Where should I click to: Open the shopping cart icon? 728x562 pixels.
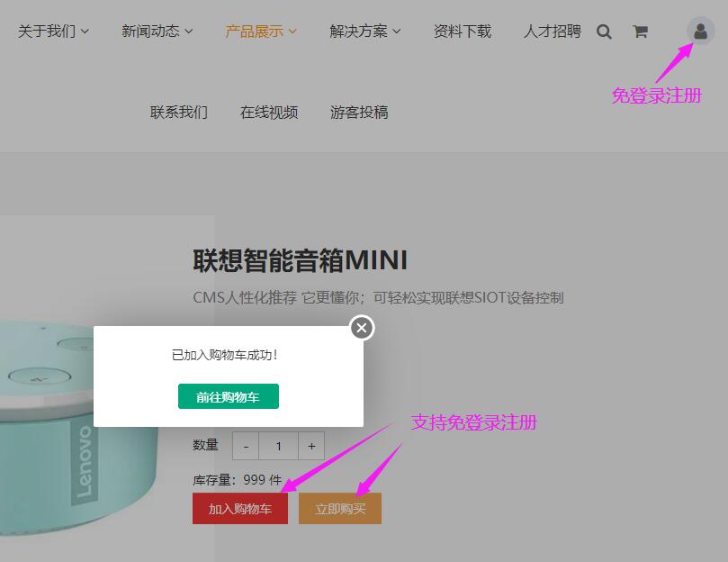coord(640,32)
